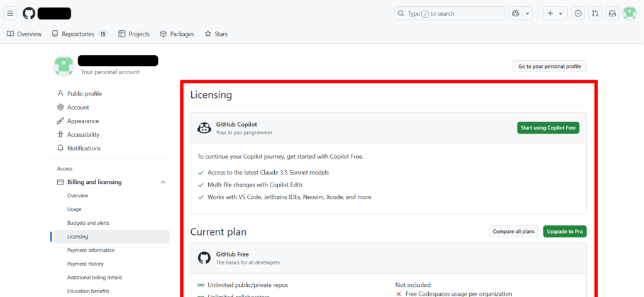The height and width of the screenshot is (297, 644).
Task: Open the create new plus menu
Action: (x=555, y=14)
